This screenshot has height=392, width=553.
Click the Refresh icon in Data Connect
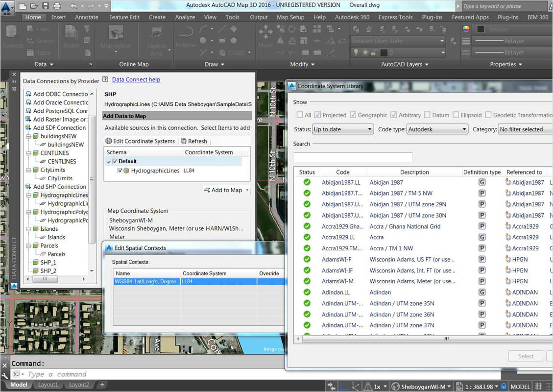(184, 141)
